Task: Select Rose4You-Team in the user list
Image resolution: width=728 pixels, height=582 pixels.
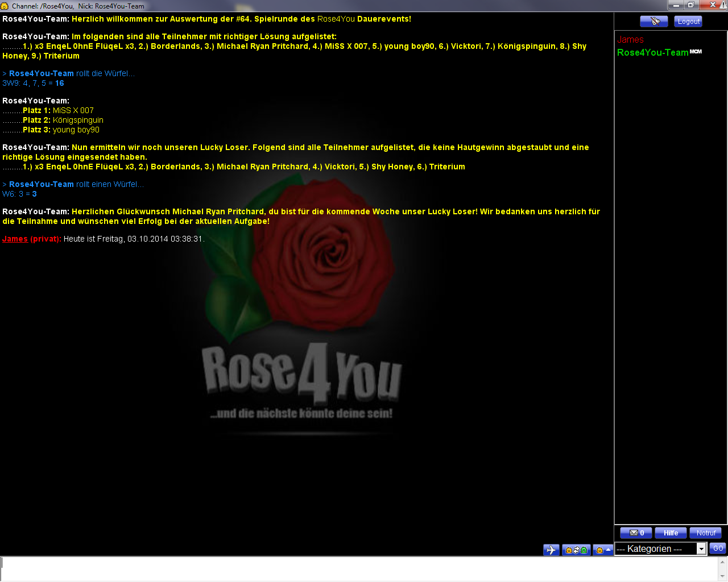Action: point(652,53)
